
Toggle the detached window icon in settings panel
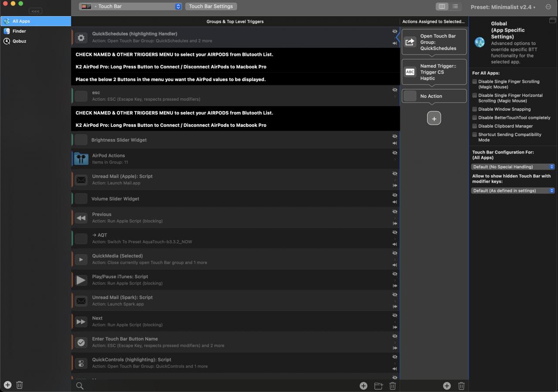point(552,20)
